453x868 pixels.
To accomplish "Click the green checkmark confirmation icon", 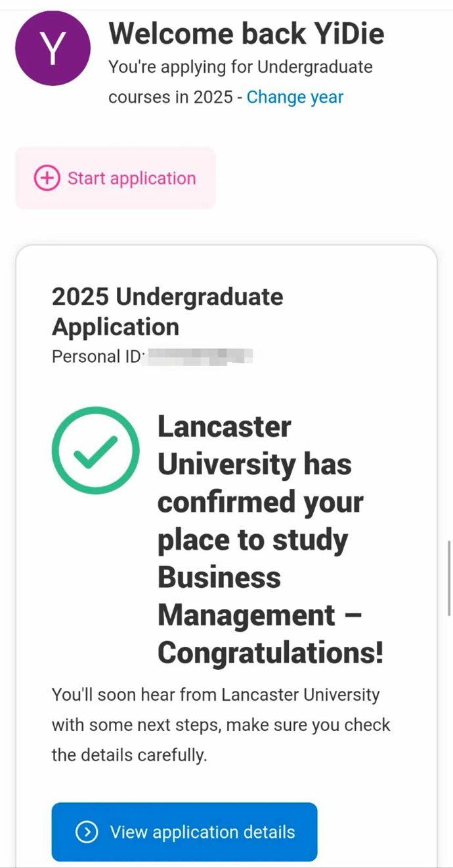I will coord(96,450).
